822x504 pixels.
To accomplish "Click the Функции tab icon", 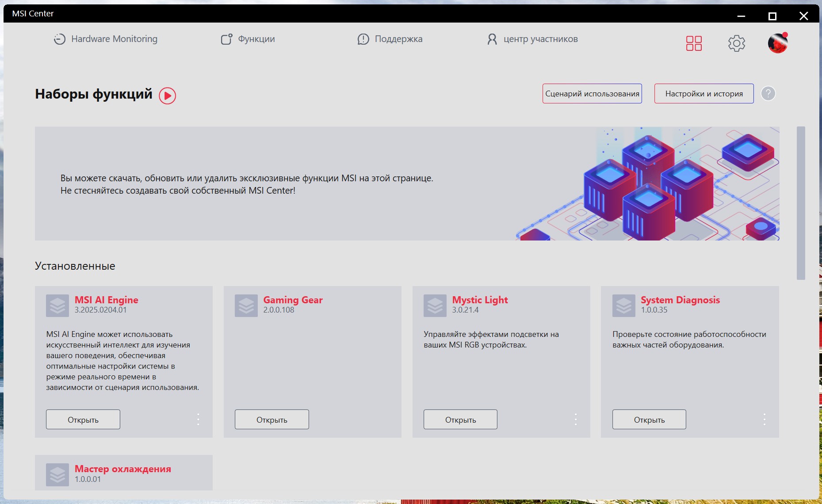I will point(226,39).
